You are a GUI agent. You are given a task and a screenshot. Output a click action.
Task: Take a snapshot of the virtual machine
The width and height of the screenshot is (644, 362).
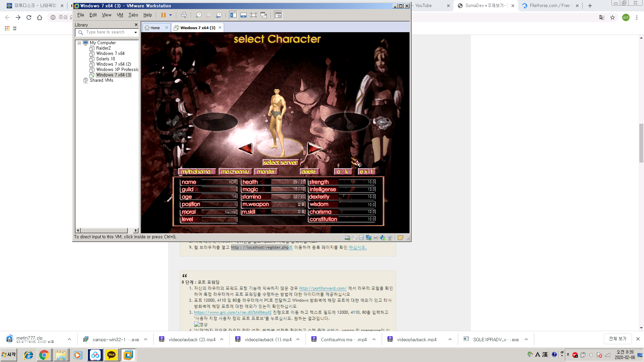click(198, 15)
